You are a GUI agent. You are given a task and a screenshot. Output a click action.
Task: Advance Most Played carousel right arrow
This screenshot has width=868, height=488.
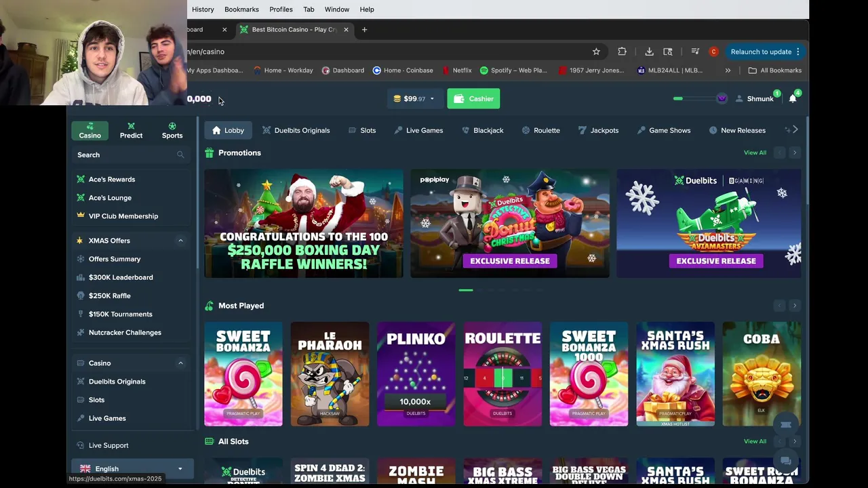tap(795, 306)
